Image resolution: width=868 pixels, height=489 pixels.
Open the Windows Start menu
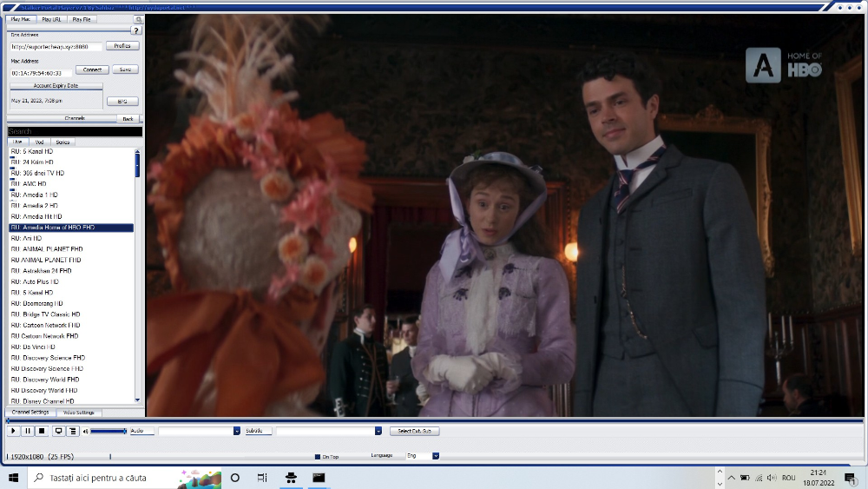click(13, 478)
